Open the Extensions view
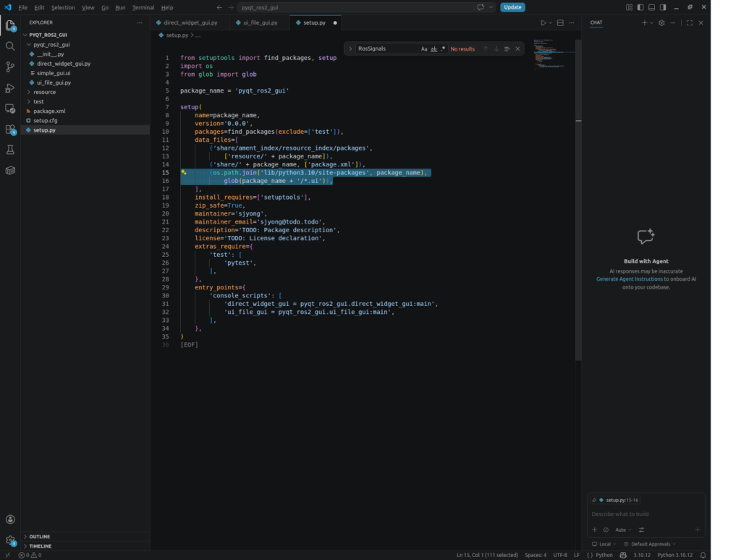The height and width of the screenshot is (560, 741). pyautogui.click(x=10, y=130)
